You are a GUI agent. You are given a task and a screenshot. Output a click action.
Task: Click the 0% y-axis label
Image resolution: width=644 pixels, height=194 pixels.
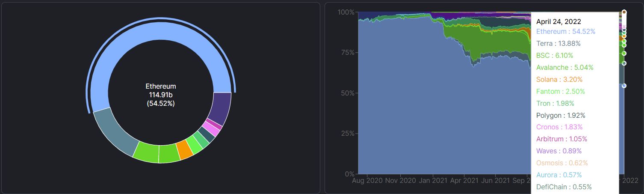(x=349, y=174)
